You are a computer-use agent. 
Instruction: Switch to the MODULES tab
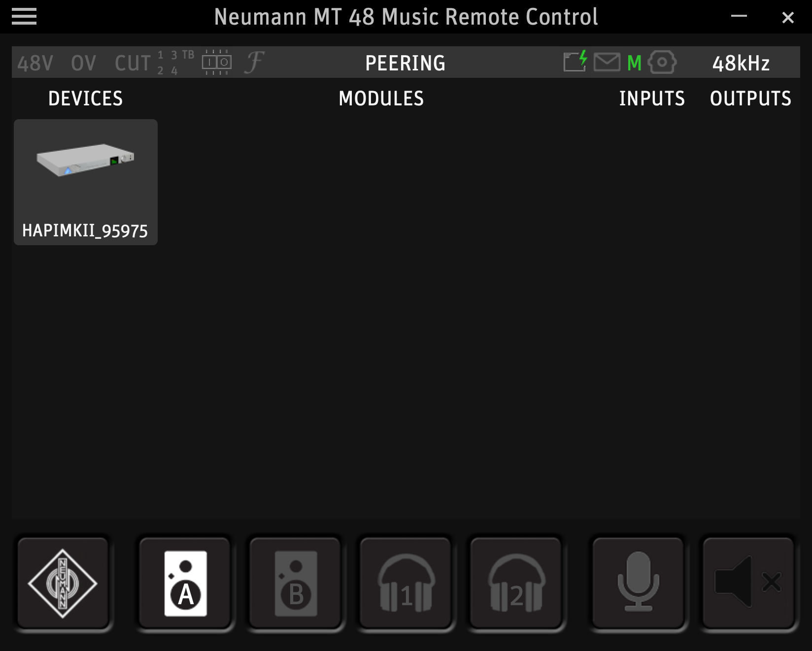(380, 98)
